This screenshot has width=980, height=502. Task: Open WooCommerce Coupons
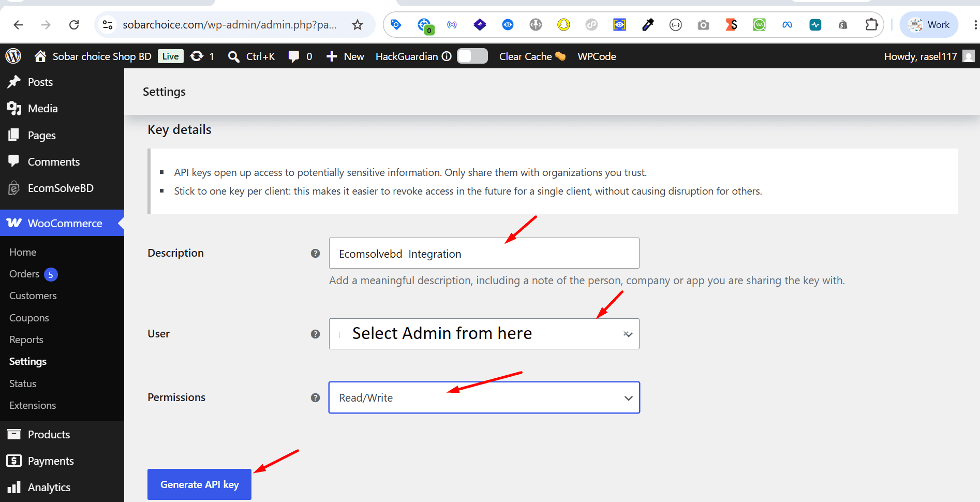(x=29, y=318)
